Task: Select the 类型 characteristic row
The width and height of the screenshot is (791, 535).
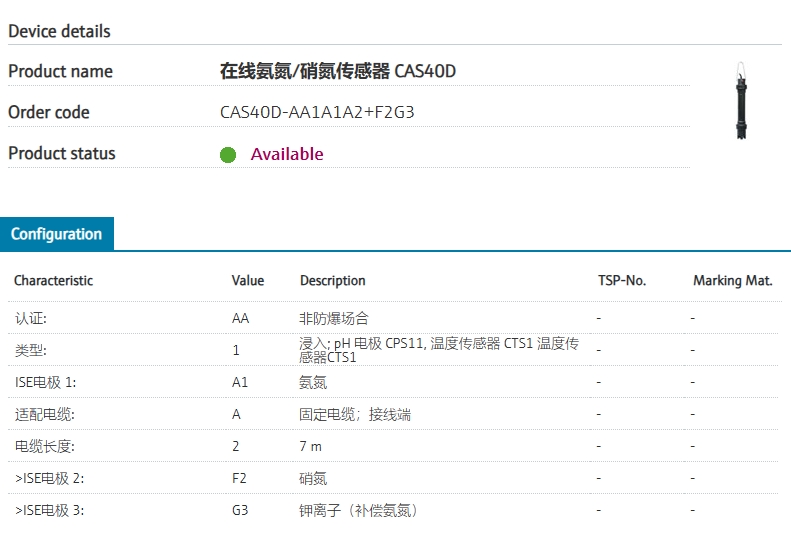Action: coord(31,350)
